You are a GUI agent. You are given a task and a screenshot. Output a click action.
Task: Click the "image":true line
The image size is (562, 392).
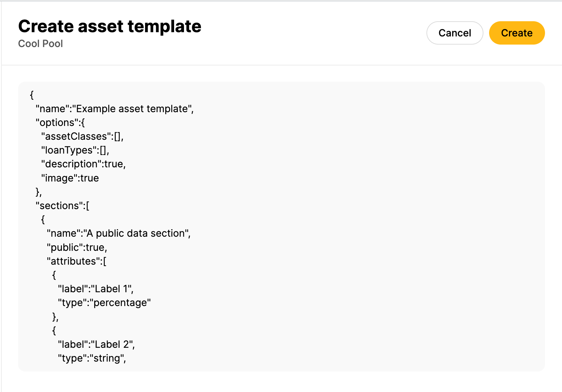pos(70,178)
